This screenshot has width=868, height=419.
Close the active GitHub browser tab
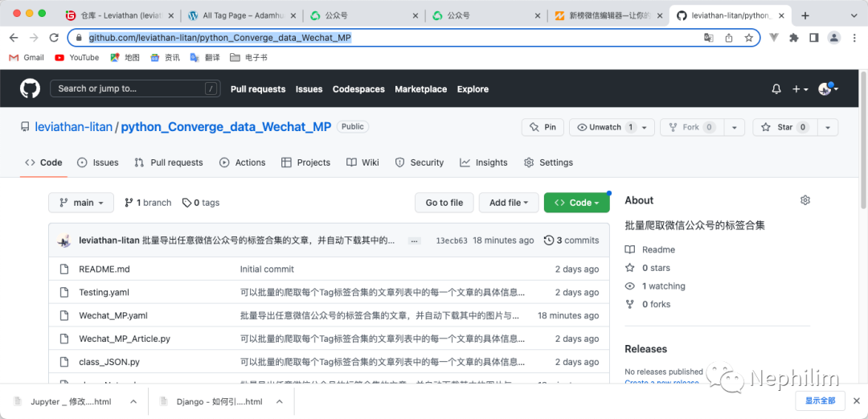point(782,15)
